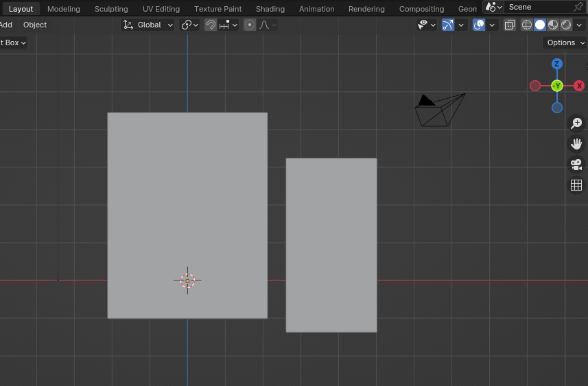Image resolution: width=588 pixels, height=386 pixels.
Task: Open the selectability and visibility eye menu
Action: coord(427,25)
